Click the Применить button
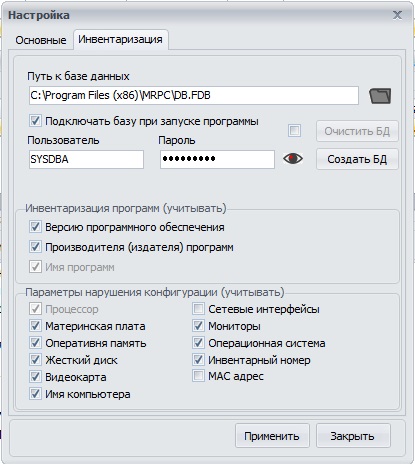The height and width of the screenshot is (464, 415). coord(272,436)
